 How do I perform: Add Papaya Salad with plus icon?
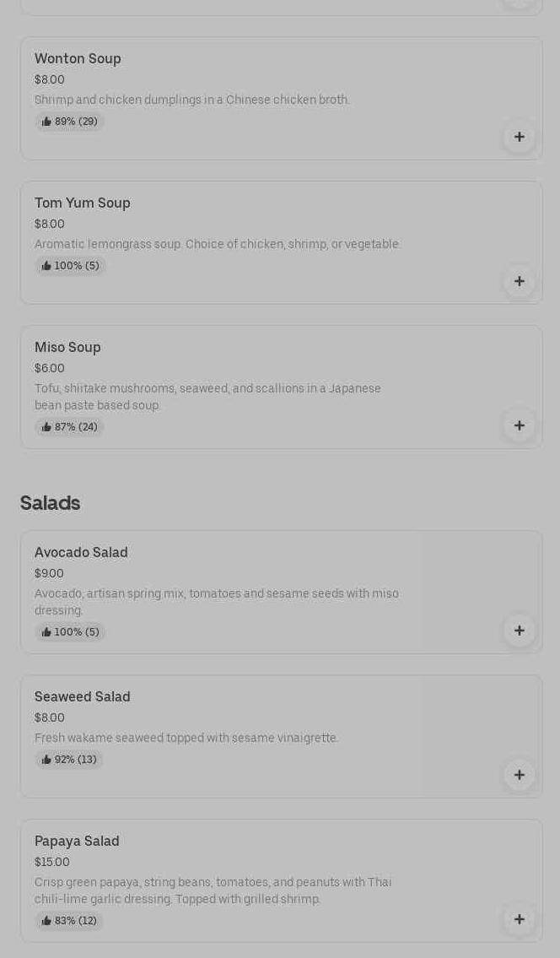519,919
